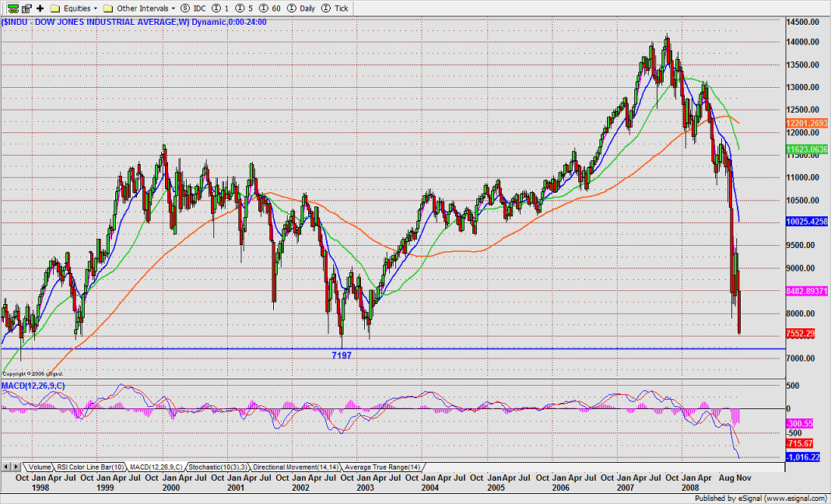Screen dimensions: 831x504
Task: Click the green 11623.0636 price tag
Action: 807,149
